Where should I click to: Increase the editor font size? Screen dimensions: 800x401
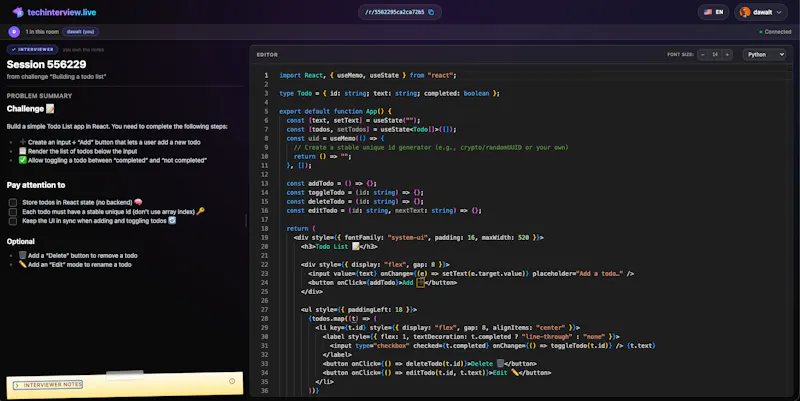(x=727, y=55)
